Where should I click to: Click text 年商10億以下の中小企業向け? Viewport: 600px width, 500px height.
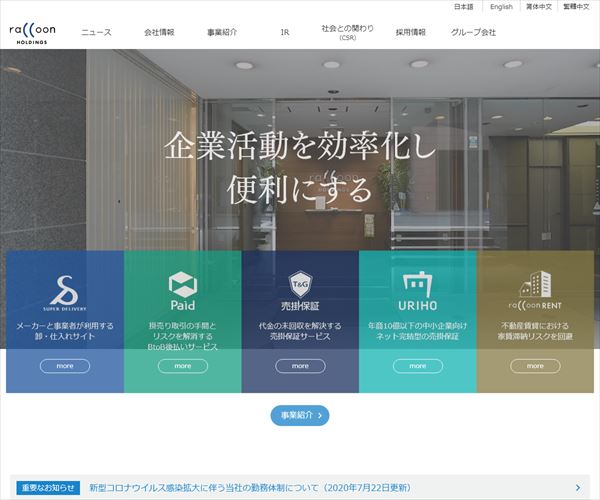(417, 326)
